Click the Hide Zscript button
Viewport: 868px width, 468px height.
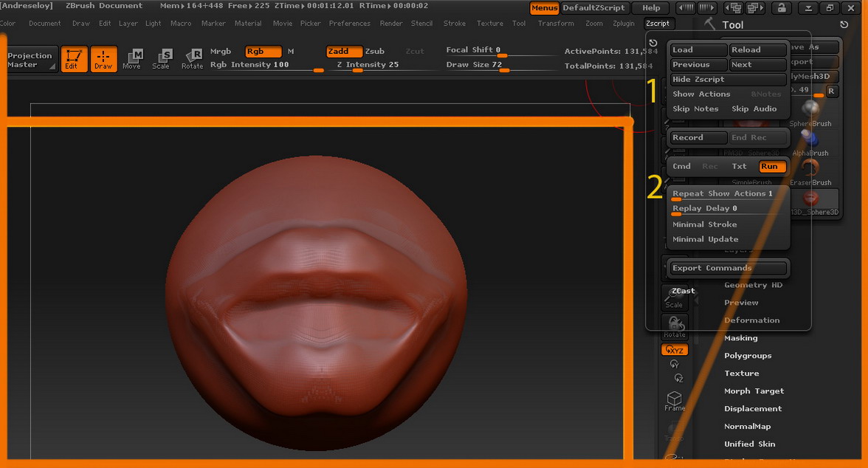[728, 79]
